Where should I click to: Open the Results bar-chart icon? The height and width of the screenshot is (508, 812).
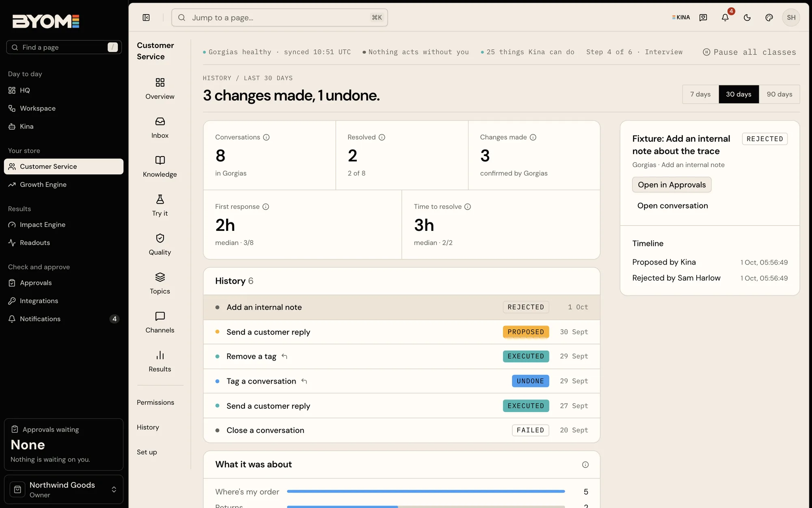(160, 355)
